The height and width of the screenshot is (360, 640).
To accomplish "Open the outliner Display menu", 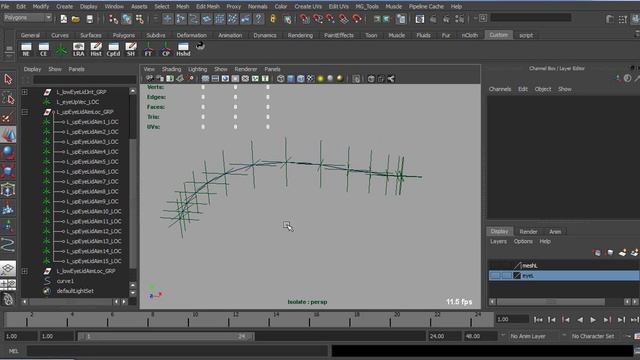I will (32, 69).
